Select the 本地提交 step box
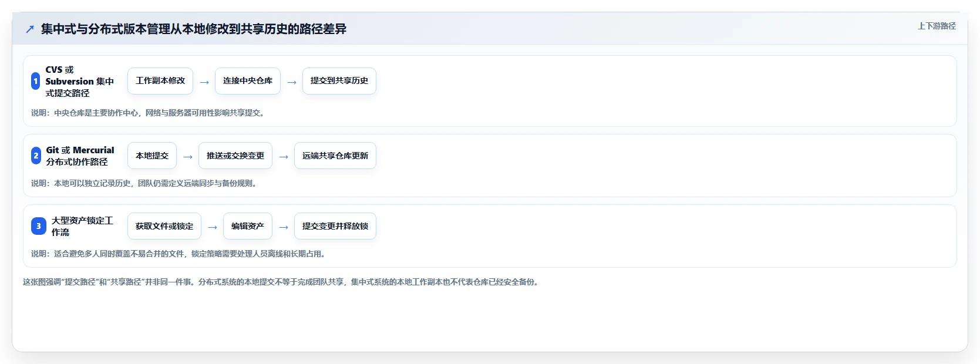 click(x=152, y=156)
